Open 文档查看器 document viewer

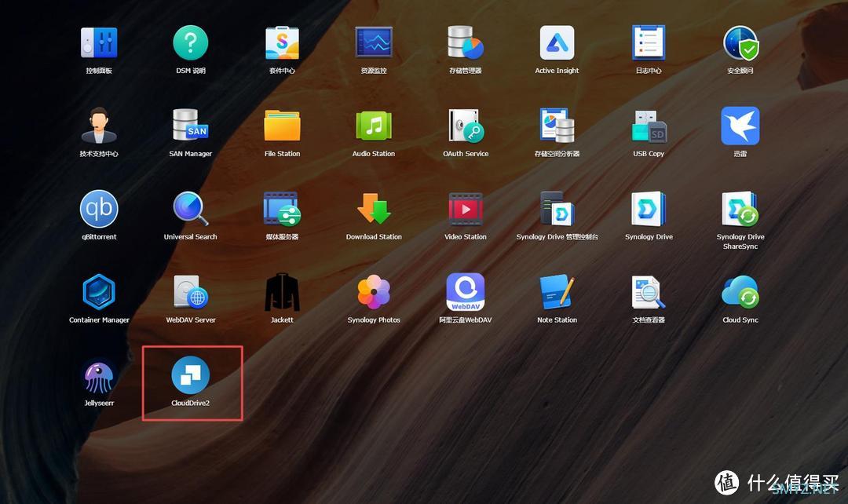pos(649,292)
